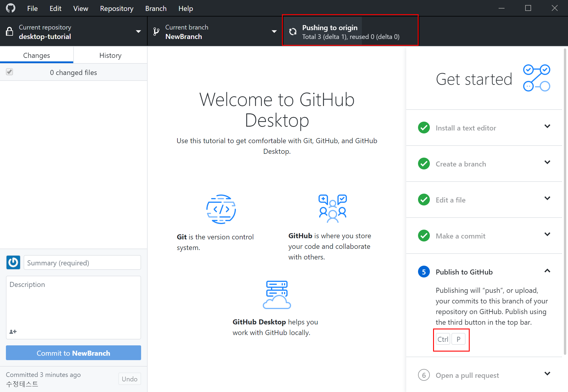Click green checkmark for Edit a file

tap(424, 200)
